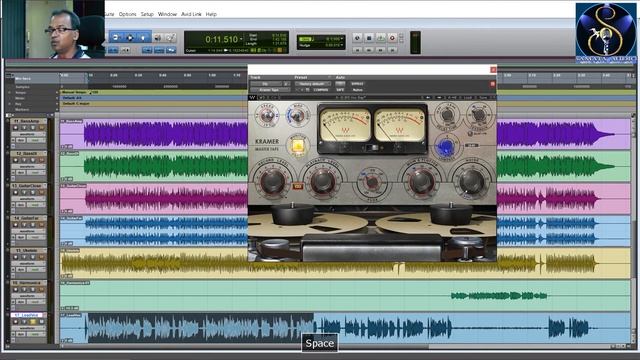Viewport: 640px width, 360px height.
Task: Open the Nudge value dropdown
Action: point(342,45)
